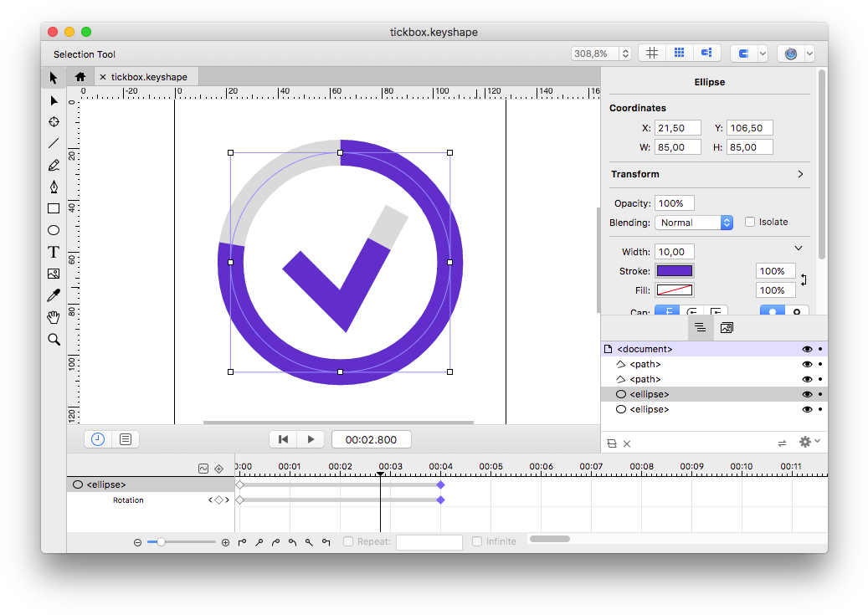Image resolution: width=868 pixels, height=615 pixels.
Task: Hide the first path layer
Action: 807,364
